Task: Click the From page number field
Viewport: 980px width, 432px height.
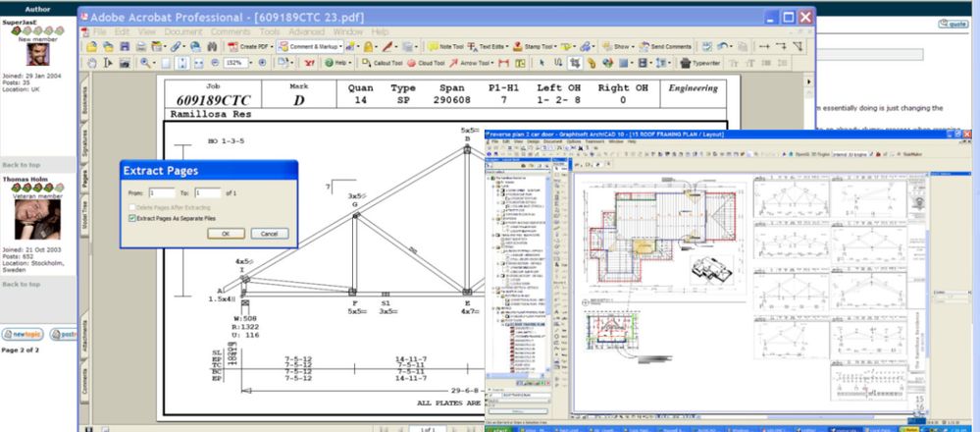Action: click(x=162, y=193)
